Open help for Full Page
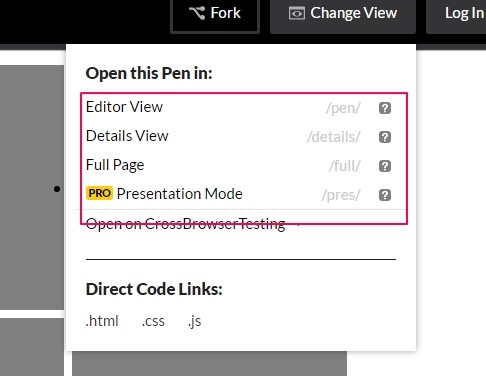 [x=385, y=166]
